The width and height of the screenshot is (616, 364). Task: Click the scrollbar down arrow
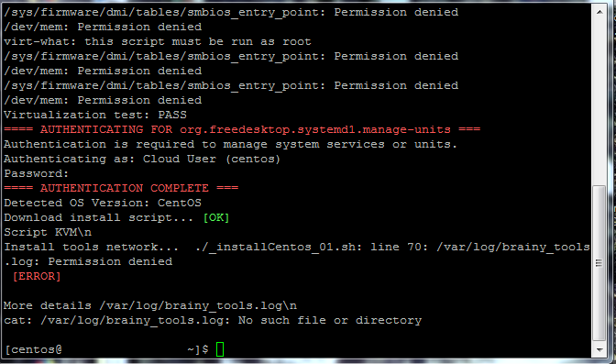coord(599,349)
